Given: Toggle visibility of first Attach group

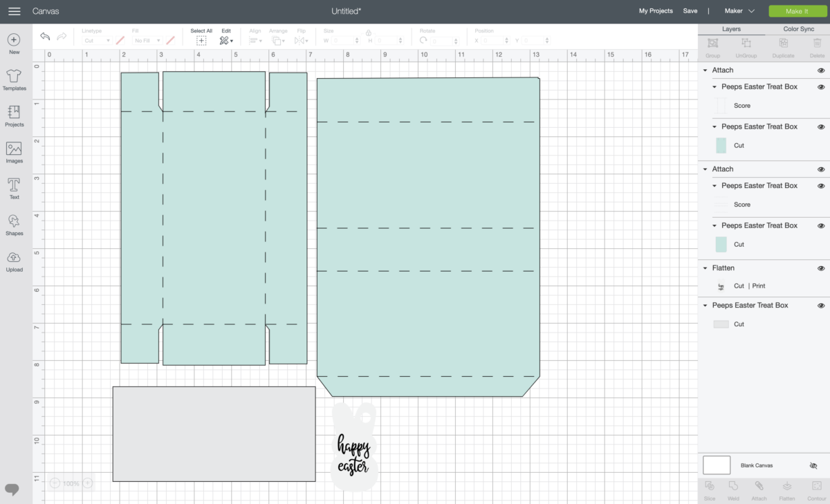Looking at the screenshot, I should pyautogui.click(x=821, y=71).
